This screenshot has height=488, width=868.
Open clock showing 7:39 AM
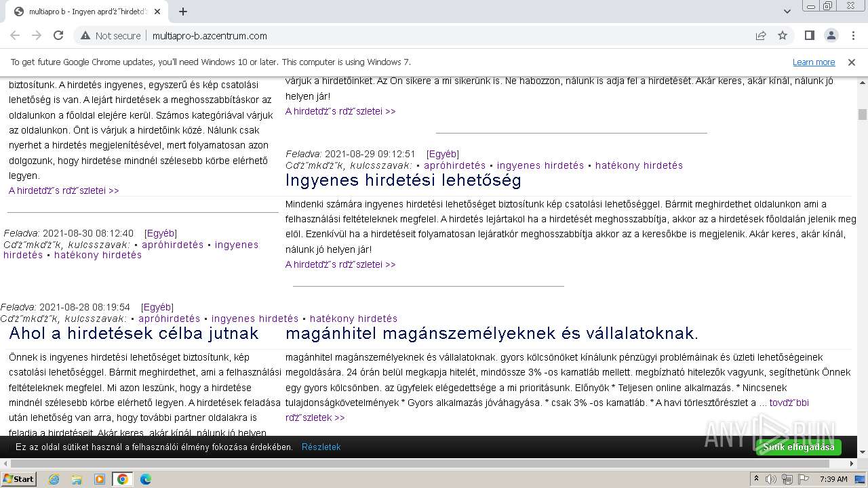[833, 479]
